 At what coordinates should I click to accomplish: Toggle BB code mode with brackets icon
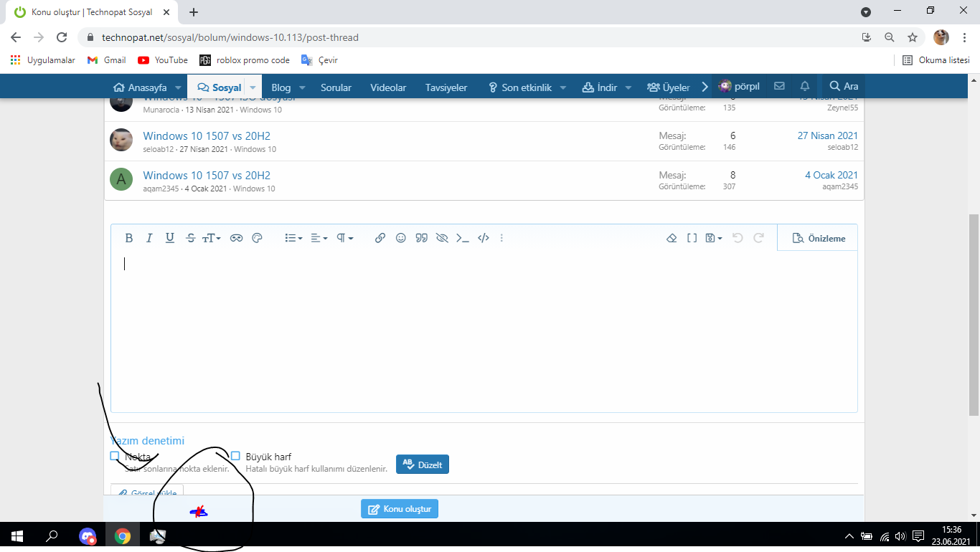[x=692, y=238]
